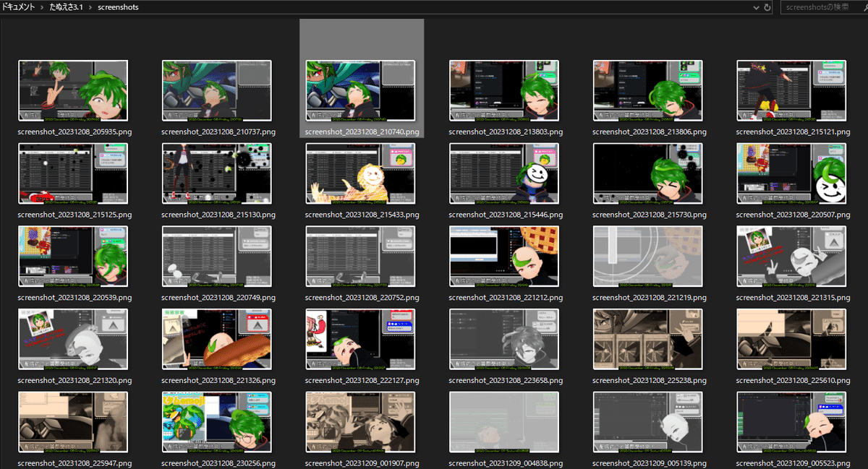Select thumbnail screenshot_20231208_215433.png
This screenshot has height=469, width=868.
click(x=360, y=173)
